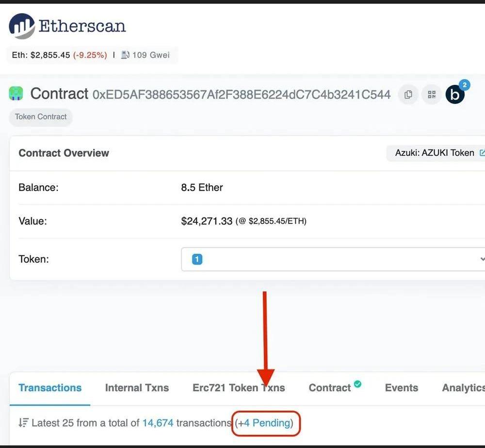Show the address QR code
The width and height of the screenshot is (485, 448).
431,95
